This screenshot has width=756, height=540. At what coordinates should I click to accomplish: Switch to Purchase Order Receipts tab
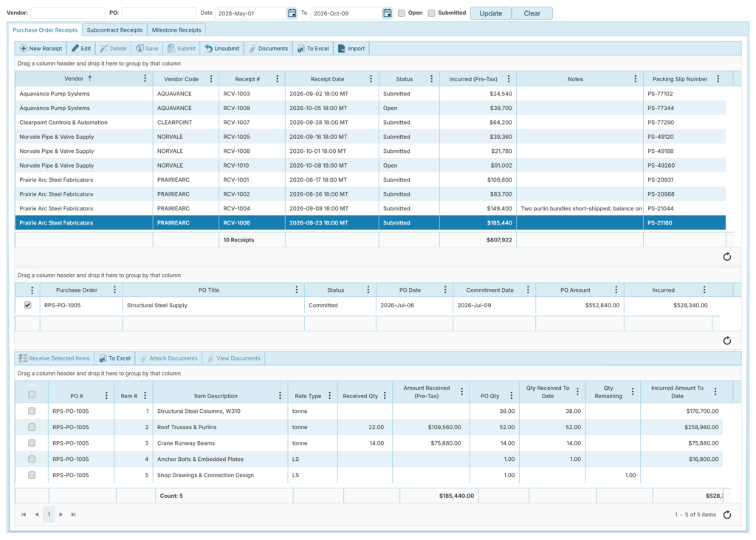(45, 30)
